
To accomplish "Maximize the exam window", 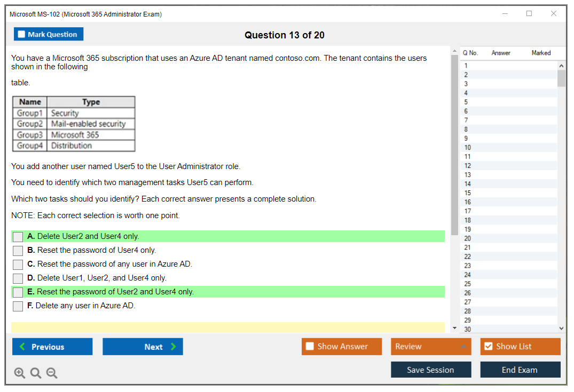I will (529, 13).
